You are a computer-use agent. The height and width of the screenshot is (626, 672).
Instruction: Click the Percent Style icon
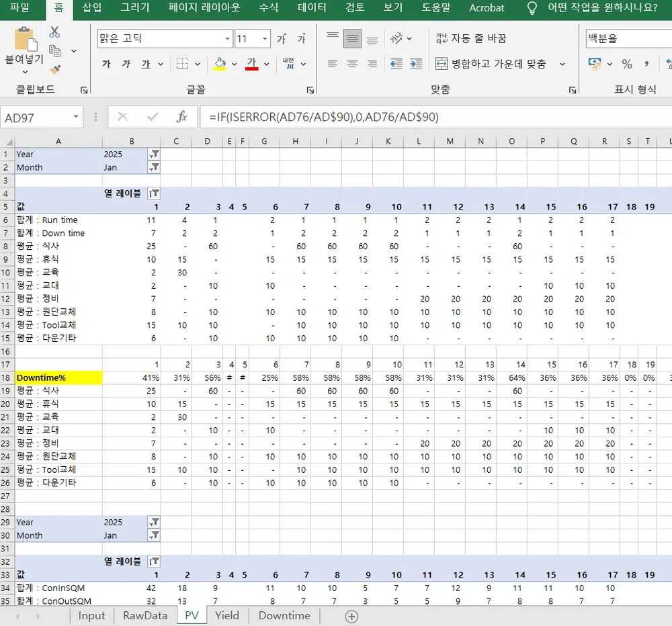(627, 64)
